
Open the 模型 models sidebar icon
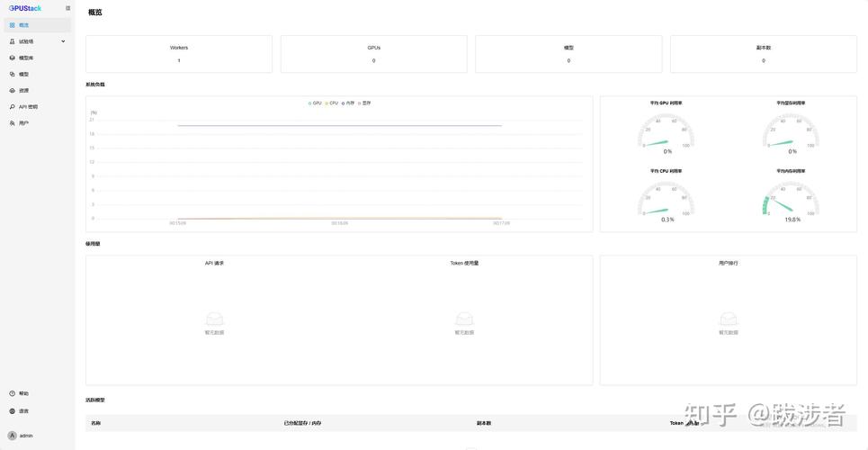(12, 74)
